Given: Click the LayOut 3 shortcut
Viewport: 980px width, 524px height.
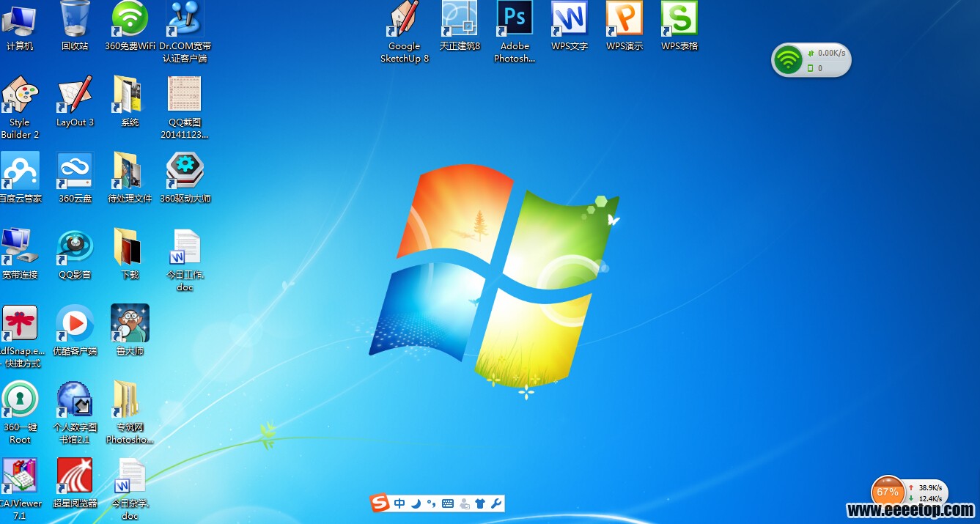Looking at the screenshot, I should coord(75,103).
